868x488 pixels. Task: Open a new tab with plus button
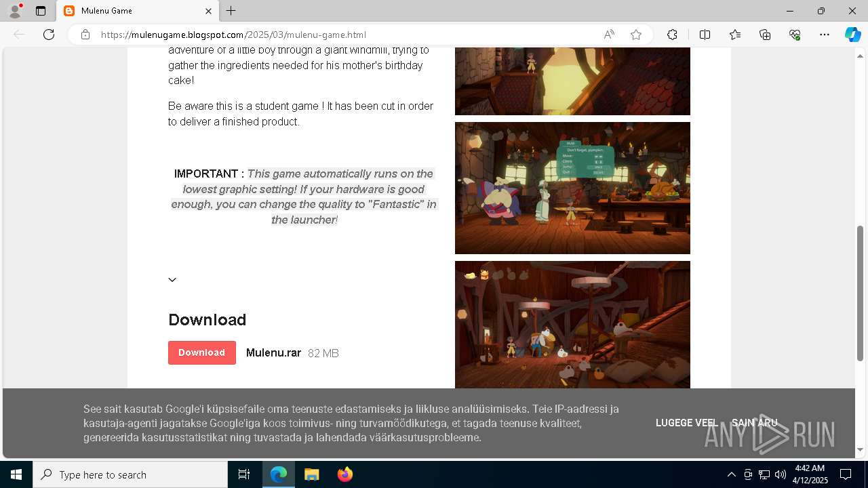pos(231,11)
